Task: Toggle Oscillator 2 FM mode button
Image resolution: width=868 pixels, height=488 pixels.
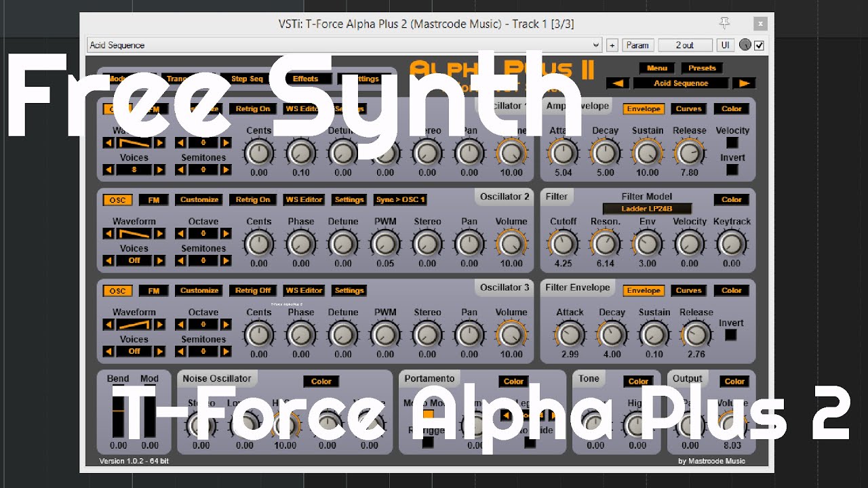Action: point(154,200)
